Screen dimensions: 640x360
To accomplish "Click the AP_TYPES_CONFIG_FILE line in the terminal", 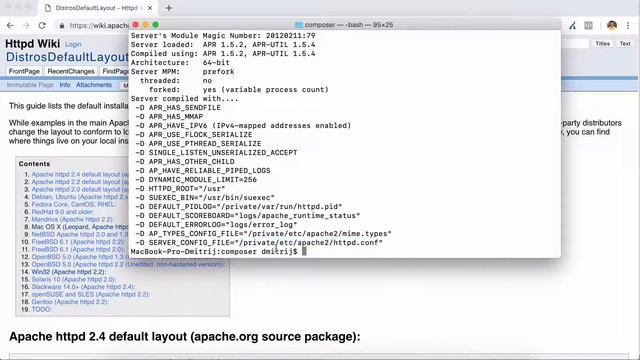I will [x=264, y=233].
